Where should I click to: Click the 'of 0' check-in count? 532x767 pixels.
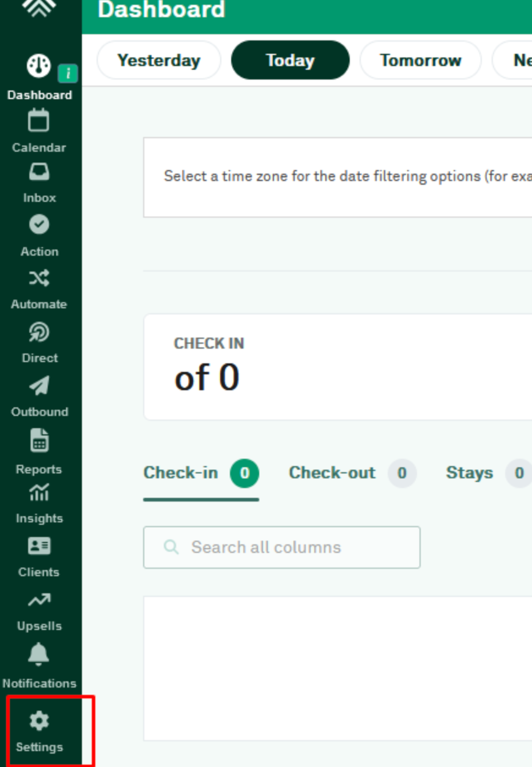coord(207,377)
